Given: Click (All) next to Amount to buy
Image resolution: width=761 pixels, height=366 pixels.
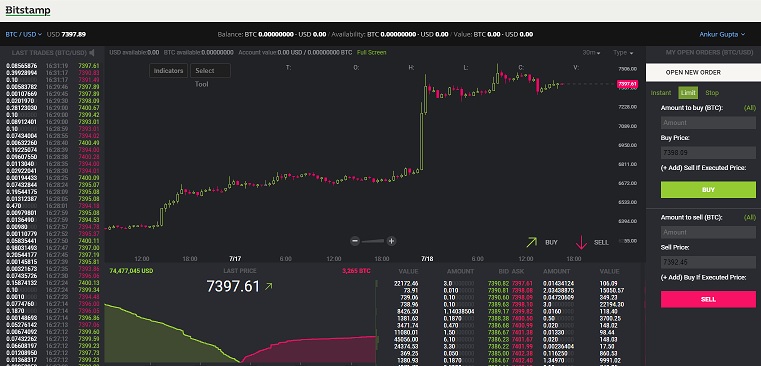Looking at the screenshot, I should tap(749, 108).
